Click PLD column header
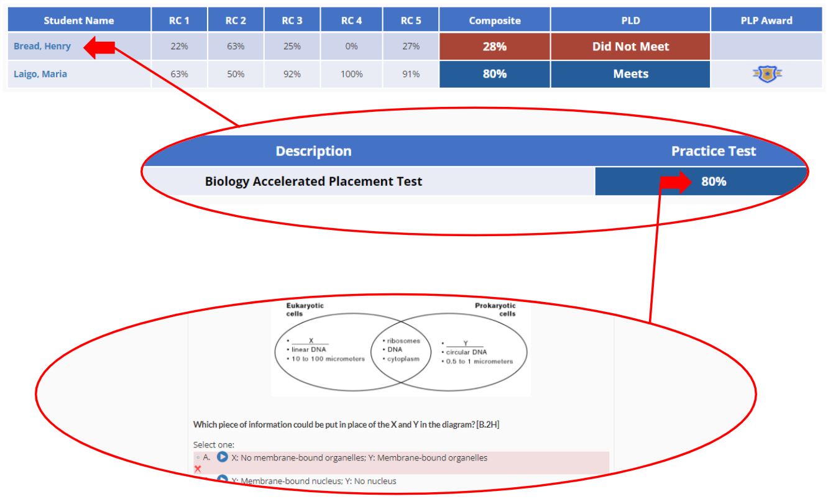Image resolution: width=828 pixels, height=504 pixels. [x=630, y=21]
